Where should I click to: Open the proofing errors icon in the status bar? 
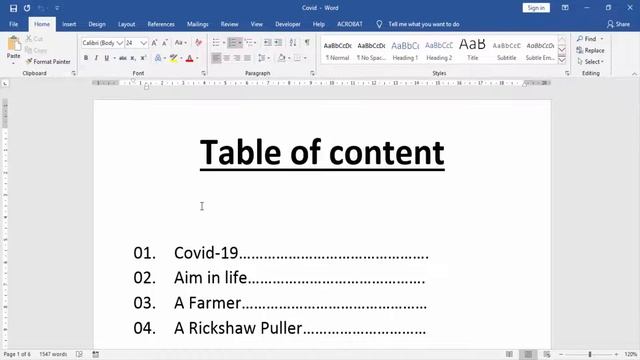coord(79,354)
